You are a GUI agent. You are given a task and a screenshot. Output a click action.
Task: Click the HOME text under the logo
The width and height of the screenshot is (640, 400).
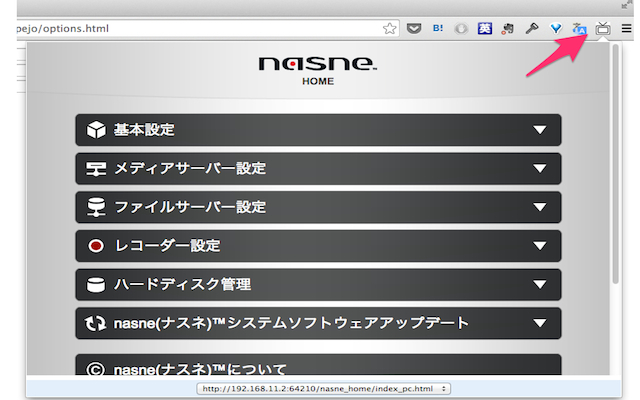[x=318, y=81]
